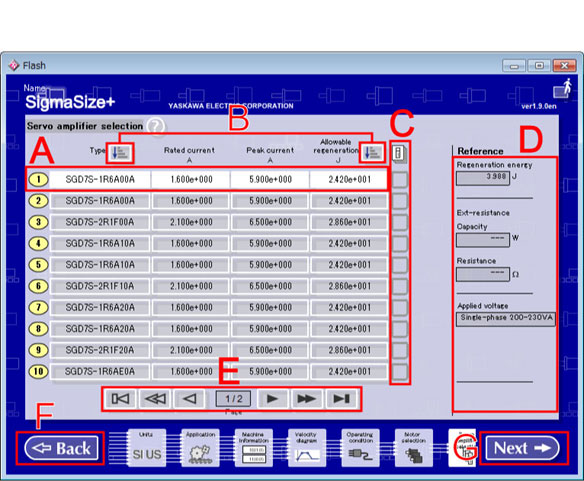Tick the checkbox for row 10
This screenshot has height=481, width=584.
[400, 372]
